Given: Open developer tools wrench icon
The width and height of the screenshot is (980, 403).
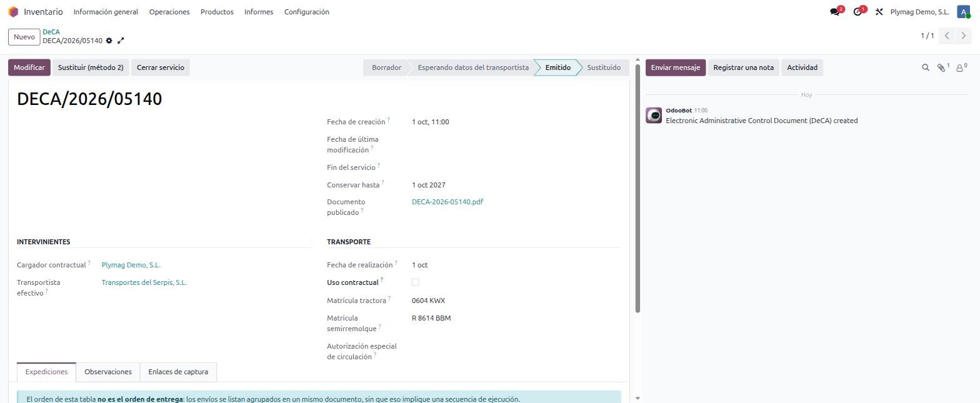Looking at the screenshot, I should (x=879, y=12).
